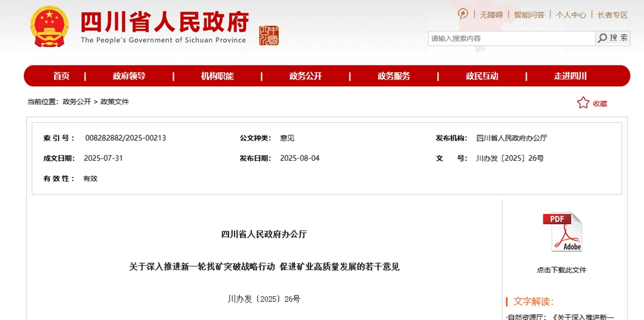Open the 走进四川 menu item
The image size is (644, 320).
[570, 76]
